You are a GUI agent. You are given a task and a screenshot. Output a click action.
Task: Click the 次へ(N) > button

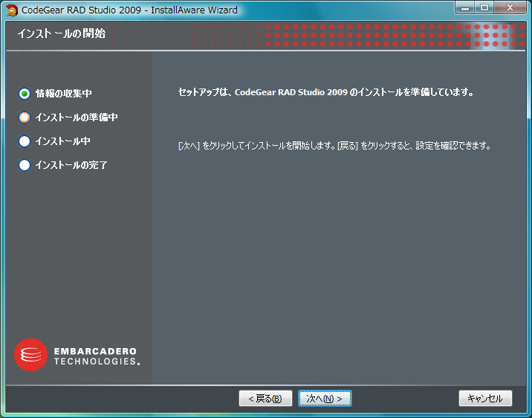[x=325, y=399]
